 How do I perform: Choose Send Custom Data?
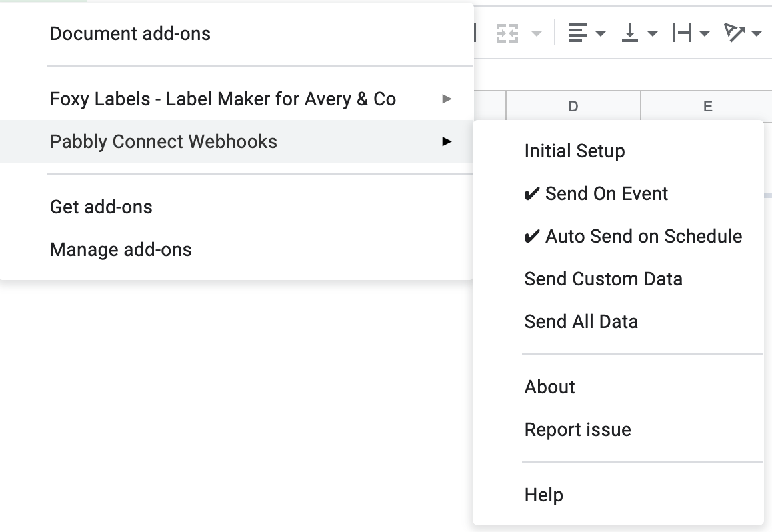[x=618, y=279]
